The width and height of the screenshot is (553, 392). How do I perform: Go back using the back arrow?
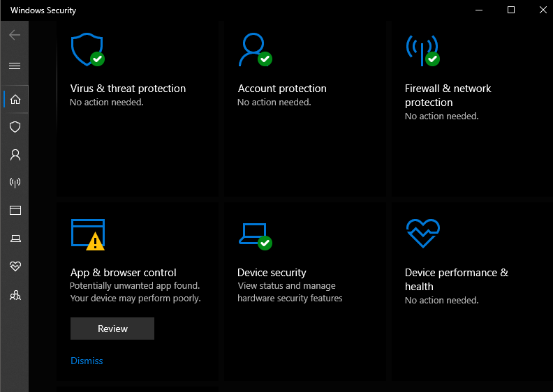point(15,35)
